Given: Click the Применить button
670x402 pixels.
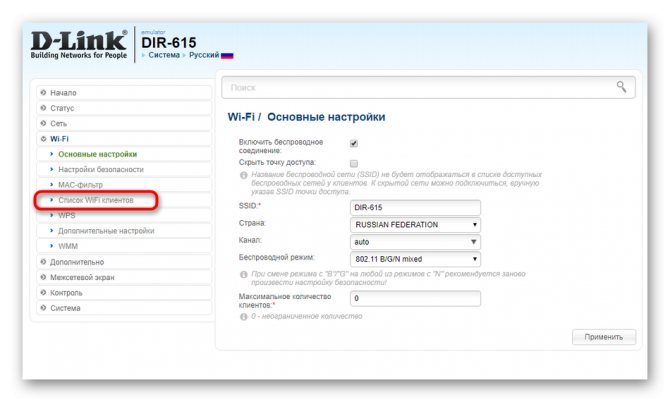Looking at the screenshot, I should pos(604,337).
